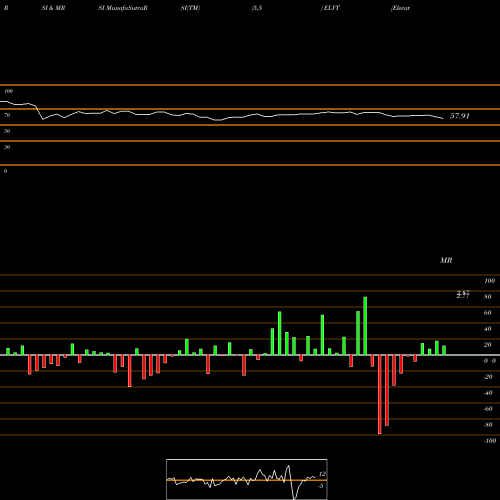Click the MR axis label -20

click(488, 377)
